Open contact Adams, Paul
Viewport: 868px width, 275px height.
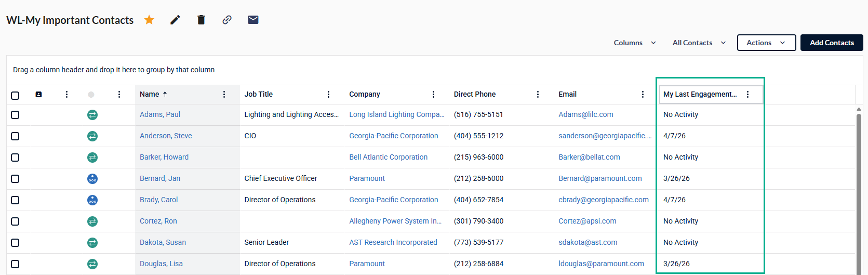tap(160, 114)
